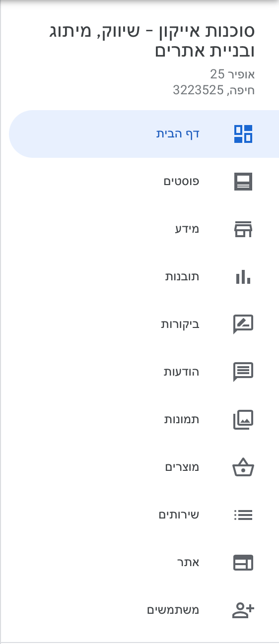The width and height of the screenshot is (279, 644).
Task: Click the Website layout icon (אתר)
Action: coord(243,563)
